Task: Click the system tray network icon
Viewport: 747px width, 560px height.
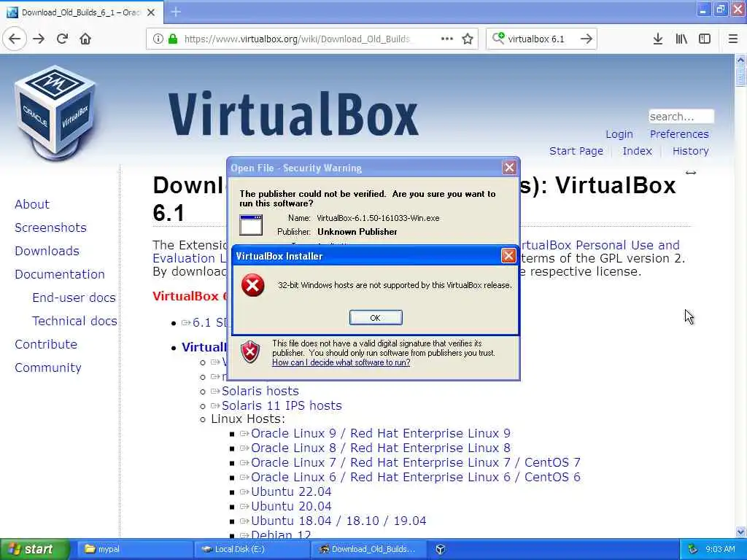Action: click(x=693, y=549)
